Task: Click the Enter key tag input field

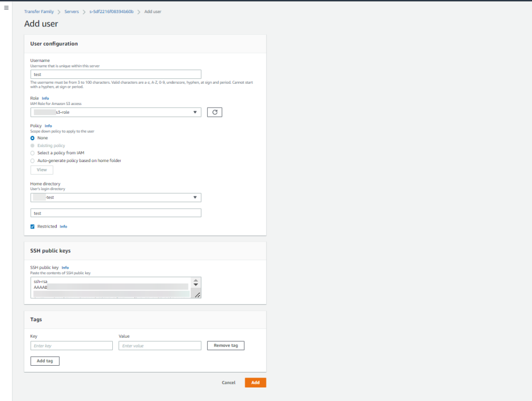Action: [71, 345]
